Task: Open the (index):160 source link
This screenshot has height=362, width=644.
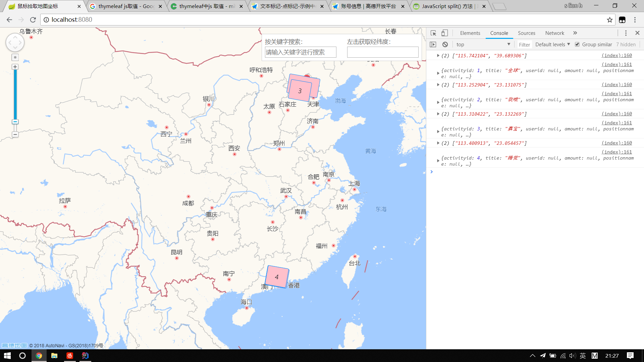Action: (616, 55)
